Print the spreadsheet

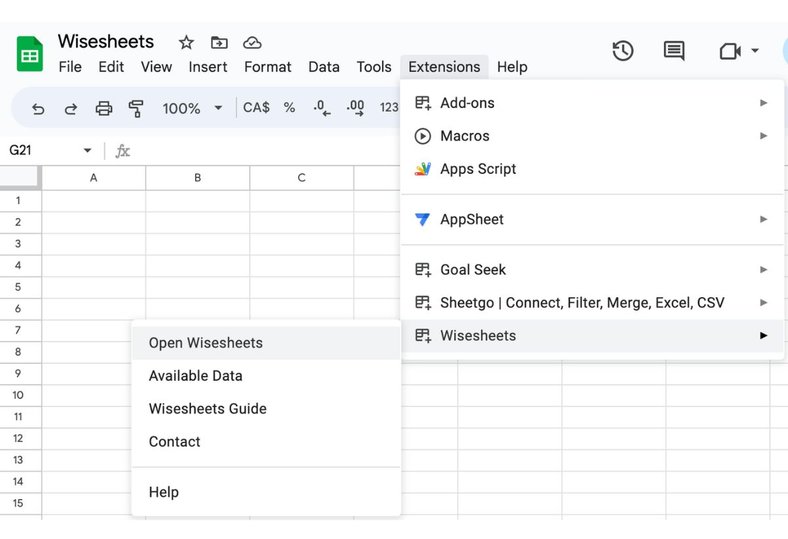104,108
